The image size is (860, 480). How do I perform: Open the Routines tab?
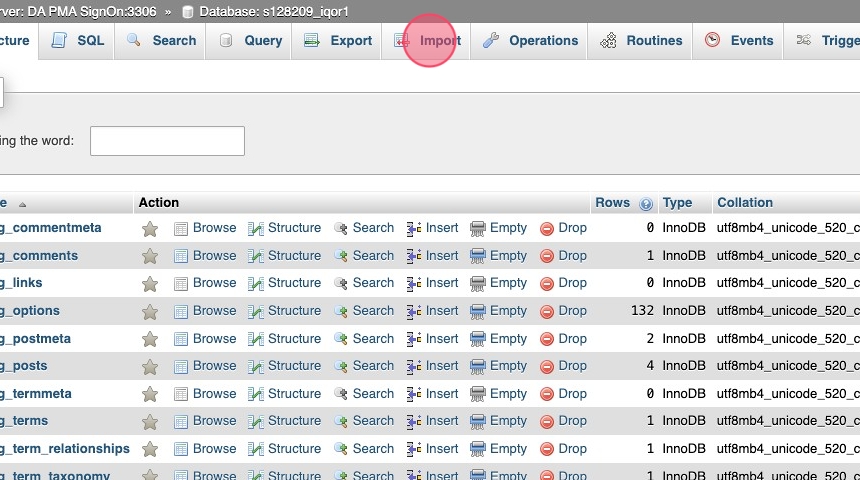pyautogui.click(x=641, y=41)
